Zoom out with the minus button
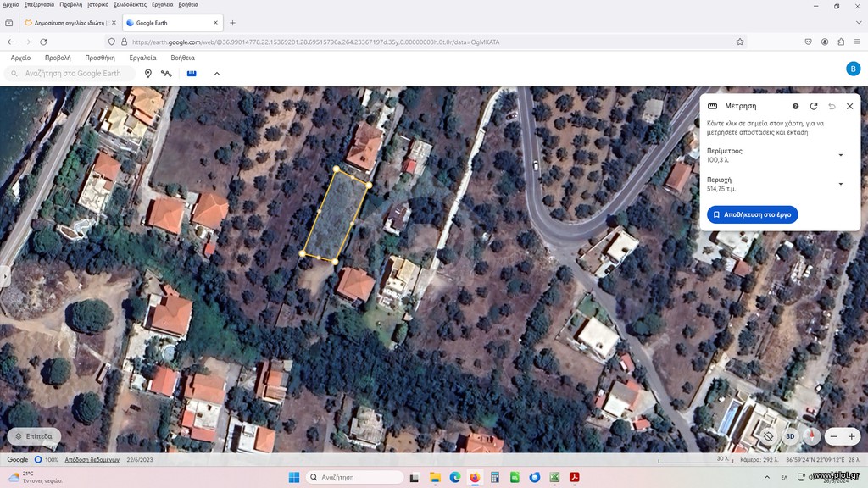 coord(834,436)
